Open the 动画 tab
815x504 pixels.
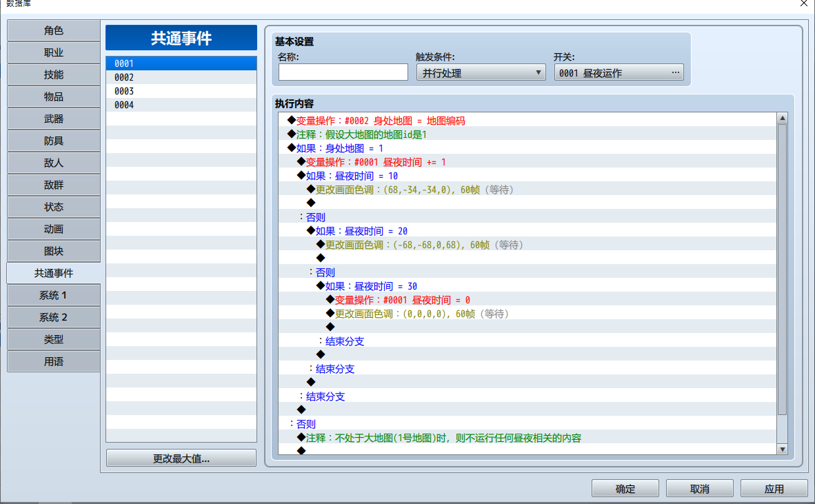click(54, 229)
